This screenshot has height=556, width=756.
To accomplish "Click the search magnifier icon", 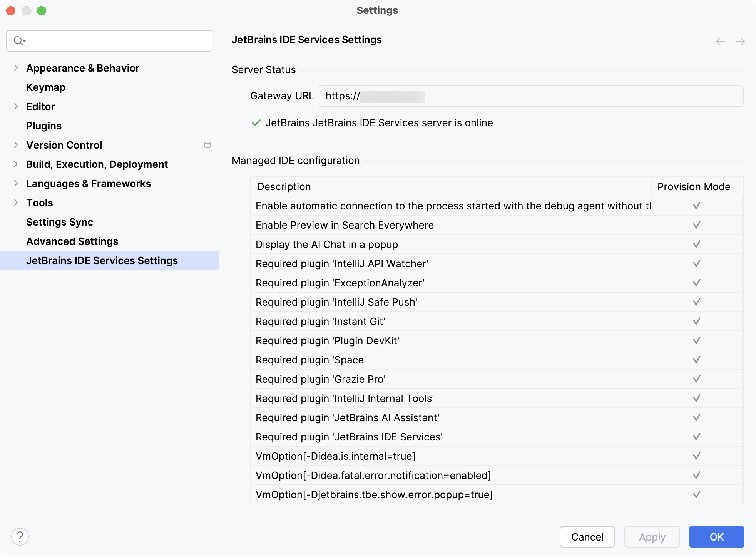I will pyautogui.click(x=19, y=40).
